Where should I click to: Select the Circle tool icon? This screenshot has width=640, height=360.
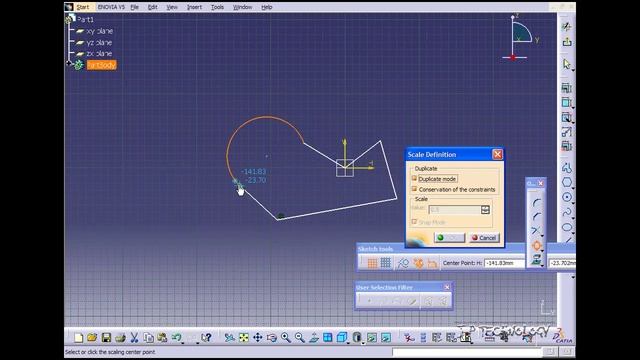click(567, 197)
